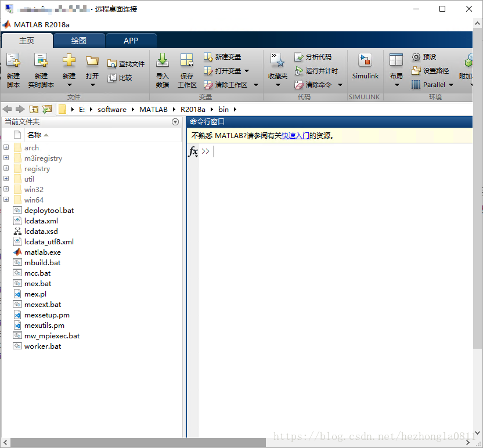Open the Open Variable (打开变量) dropdown arrow
This screenshot has width=483, height=448.
pyautogui.click(x=247, y=71)
